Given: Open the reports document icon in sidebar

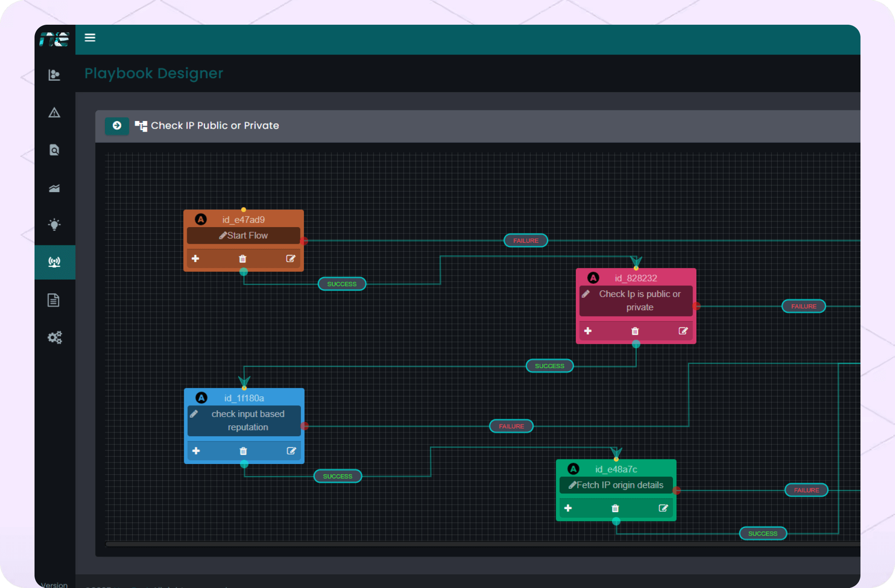Looking at the screenshot, I should 53,300.
